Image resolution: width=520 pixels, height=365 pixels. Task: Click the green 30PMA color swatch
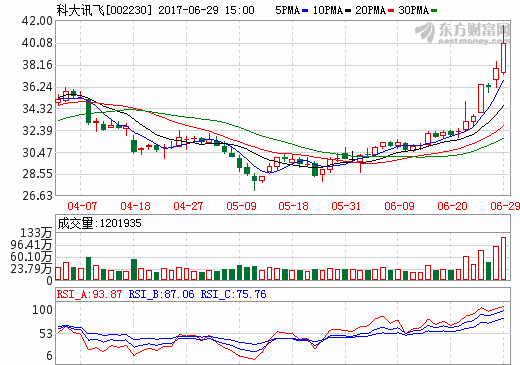[434, 11]
